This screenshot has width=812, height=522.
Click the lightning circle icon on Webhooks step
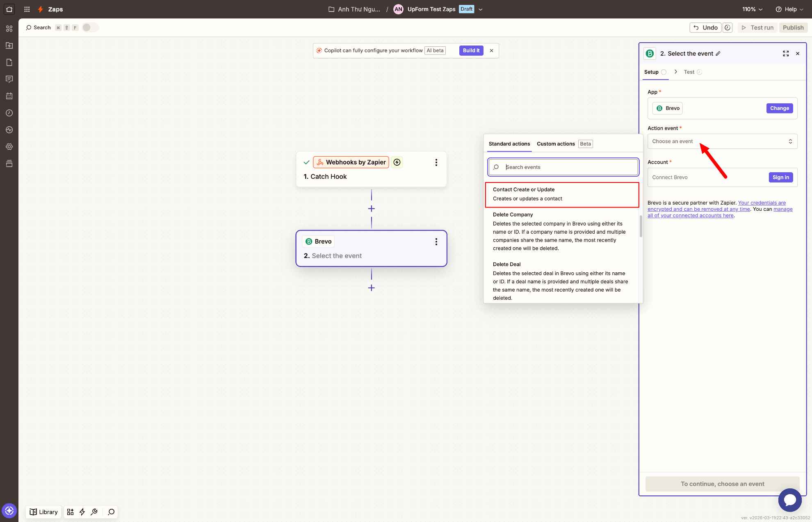click(x=397, y=162)
